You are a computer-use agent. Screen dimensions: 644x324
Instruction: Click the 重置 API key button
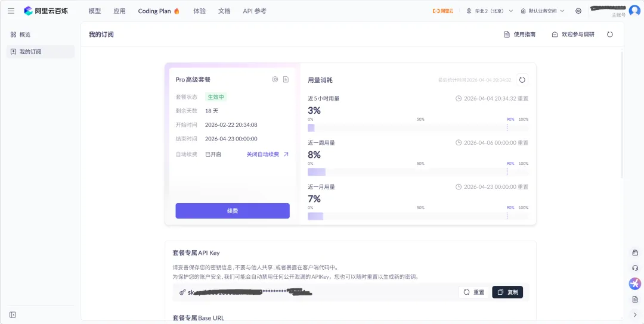pos(473,292)
